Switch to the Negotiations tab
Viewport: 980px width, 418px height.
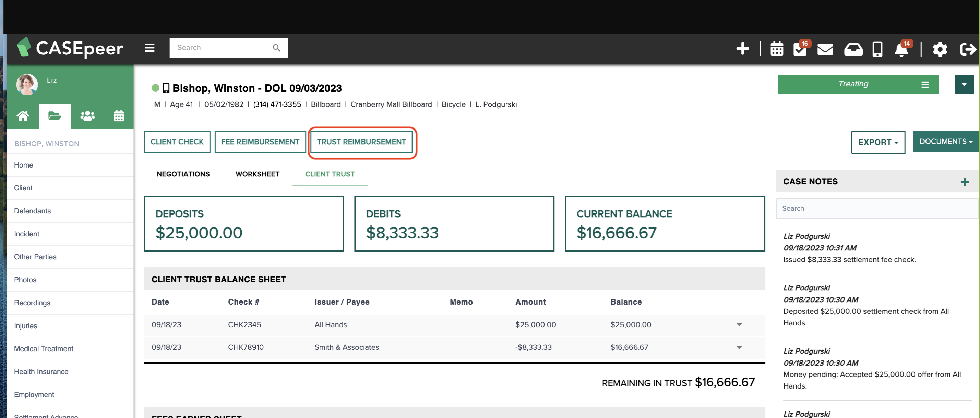183,174
